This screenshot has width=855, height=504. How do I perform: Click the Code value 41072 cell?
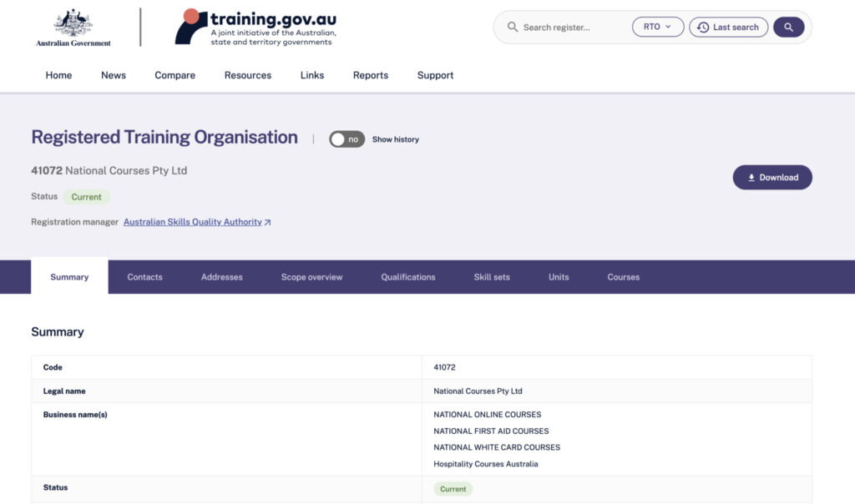(x=617, y=367)
